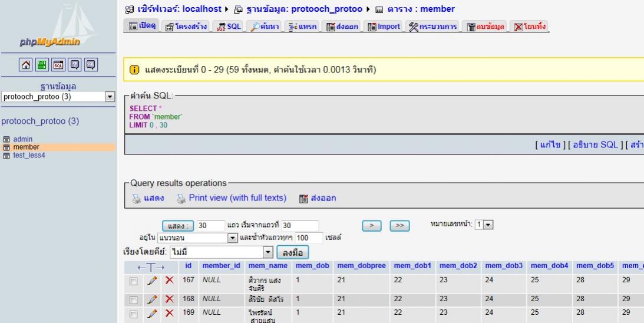Open the แทรก insert tab
The height and width of the screenshot is (323, 644).
[x=302, y=27]
